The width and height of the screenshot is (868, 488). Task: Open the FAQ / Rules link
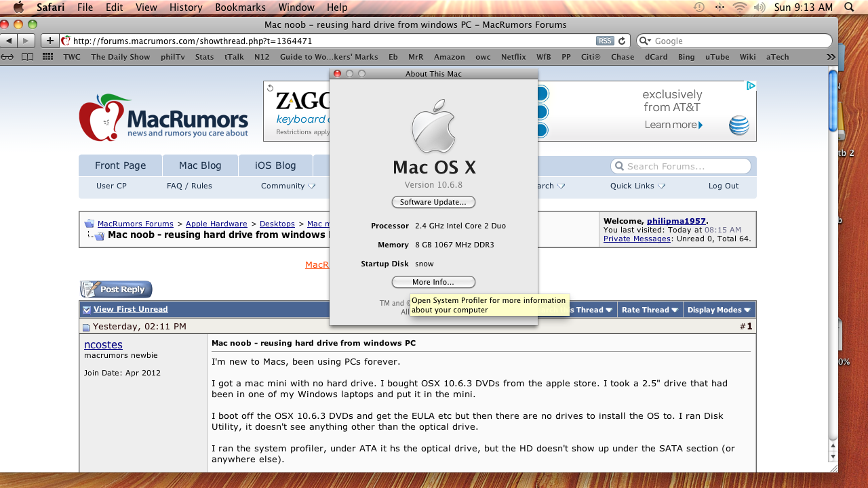coord(189,186)
